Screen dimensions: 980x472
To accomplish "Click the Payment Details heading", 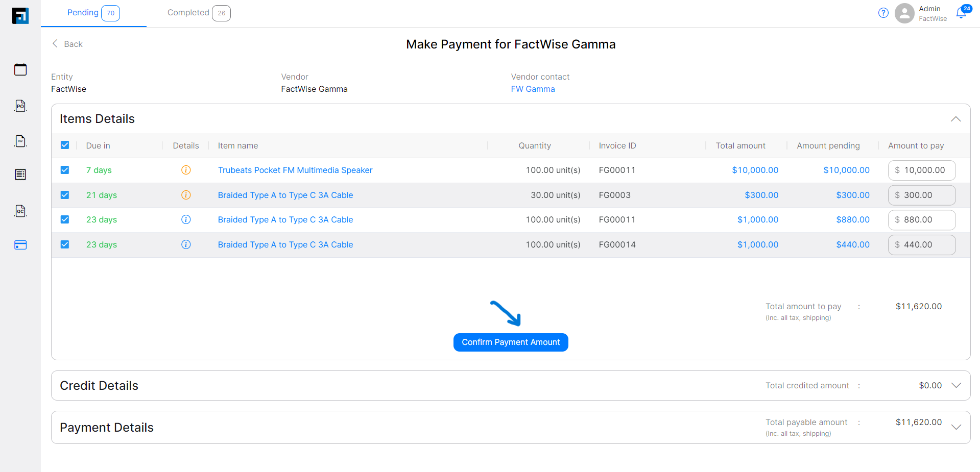I will click(x=107, y=427).
